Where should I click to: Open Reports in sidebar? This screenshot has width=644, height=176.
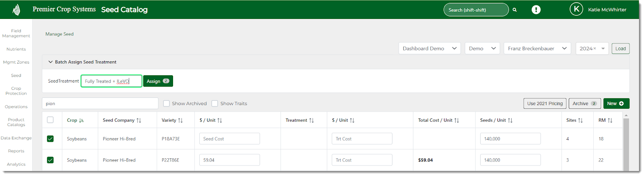(16, 151)
